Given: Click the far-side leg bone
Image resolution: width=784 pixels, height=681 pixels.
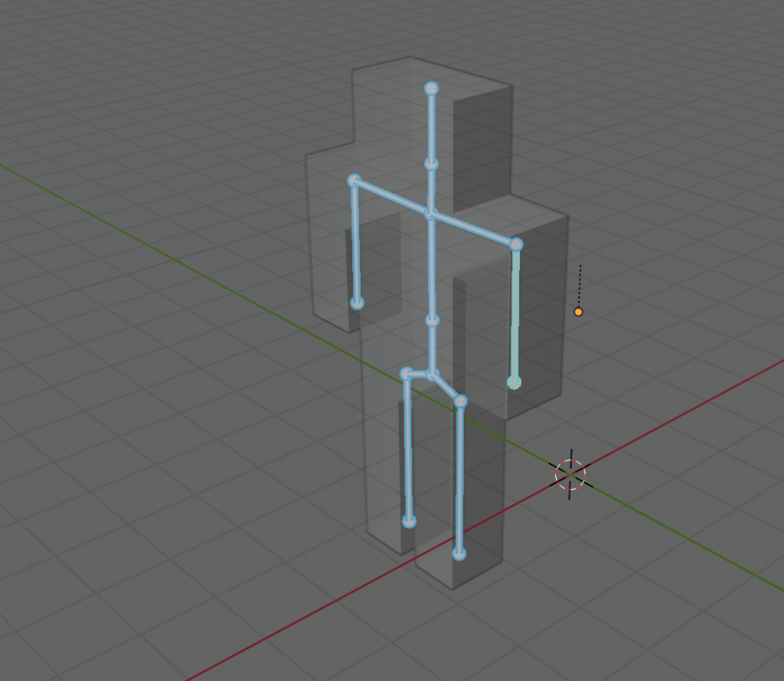Looking at the screenshot, I should 408,448.
